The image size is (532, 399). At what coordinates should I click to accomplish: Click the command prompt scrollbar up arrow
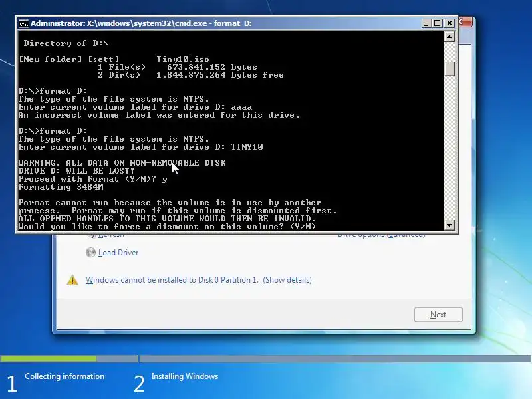click(450, 37)
